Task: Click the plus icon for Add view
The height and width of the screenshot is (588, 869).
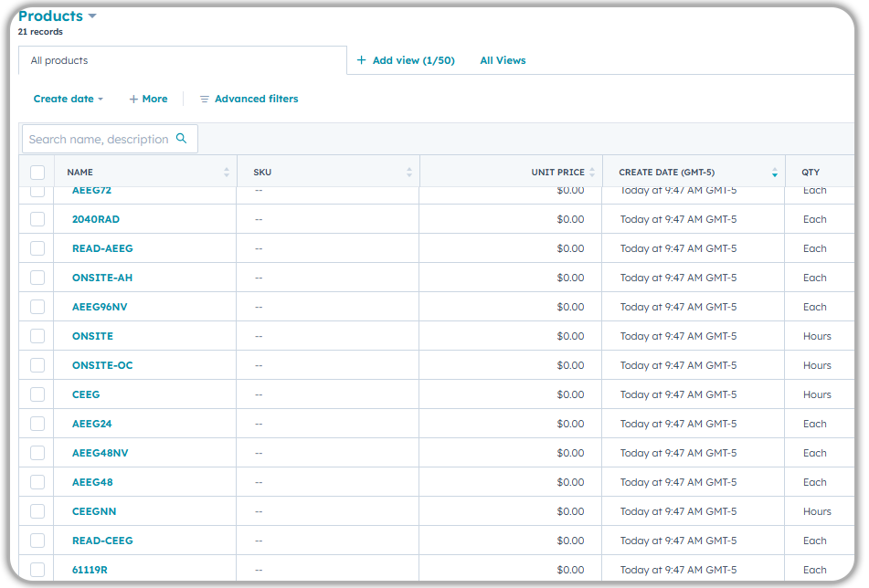Action: [x=362, y=60]
